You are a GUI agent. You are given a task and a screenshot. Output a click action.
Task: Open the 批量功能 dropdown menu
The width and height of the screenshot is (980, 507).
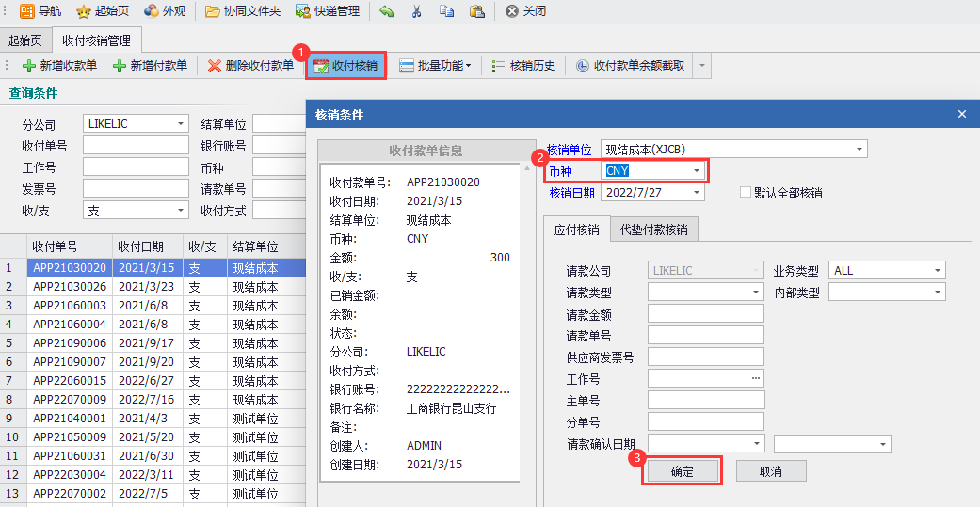pos(436,66)
